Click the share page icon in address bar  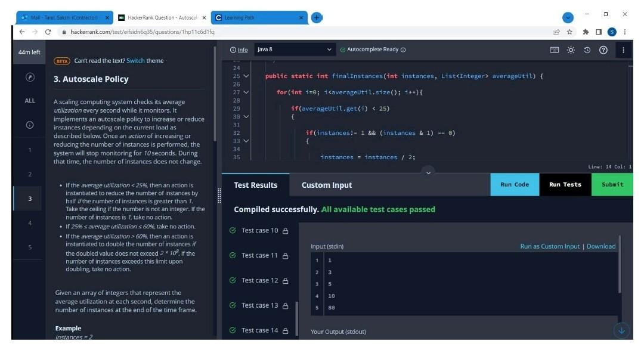click(x=556, y=32)
